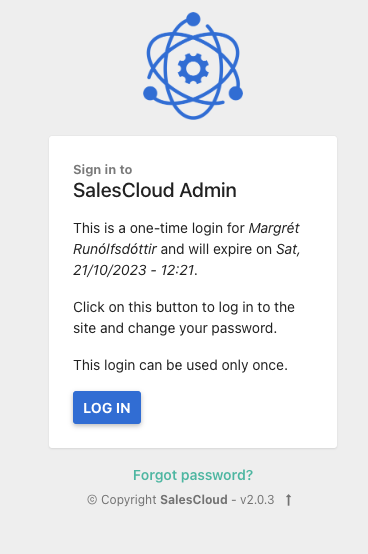Click the expiry date 21/10/2023 - 12:21
Image resolution: width=368 pixels, height=554 pixels.
[134, 270]
